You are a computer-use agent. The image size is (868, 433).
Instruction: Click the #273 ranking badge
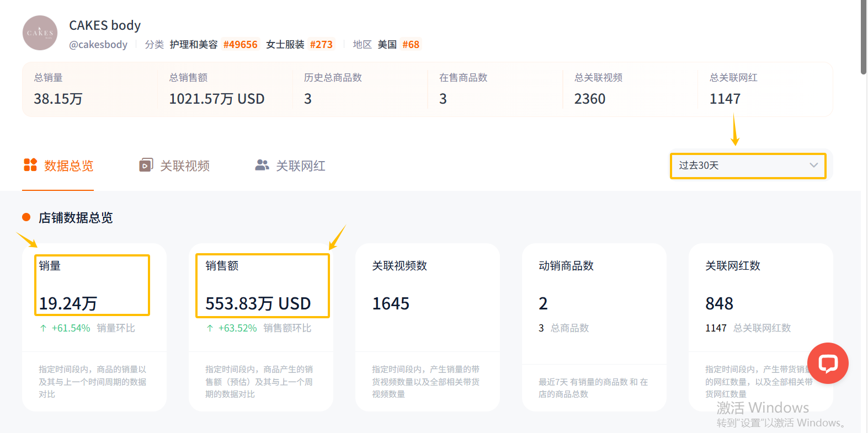tap(321, 45)
